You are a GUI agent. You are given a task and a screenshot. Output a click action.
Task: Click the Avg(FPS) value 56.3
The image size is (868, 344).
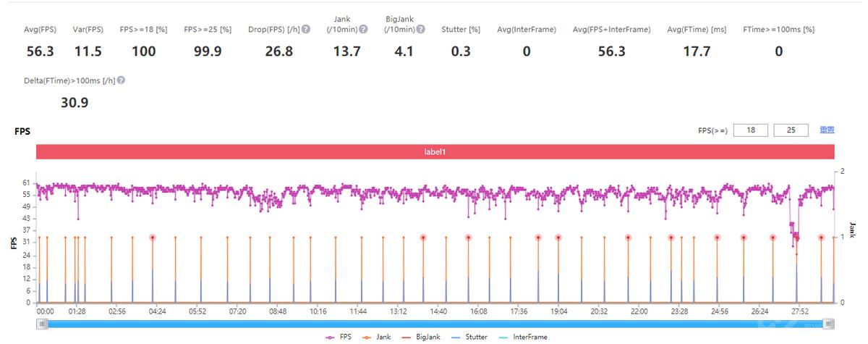pyautogui.click(x=40, y=51)
